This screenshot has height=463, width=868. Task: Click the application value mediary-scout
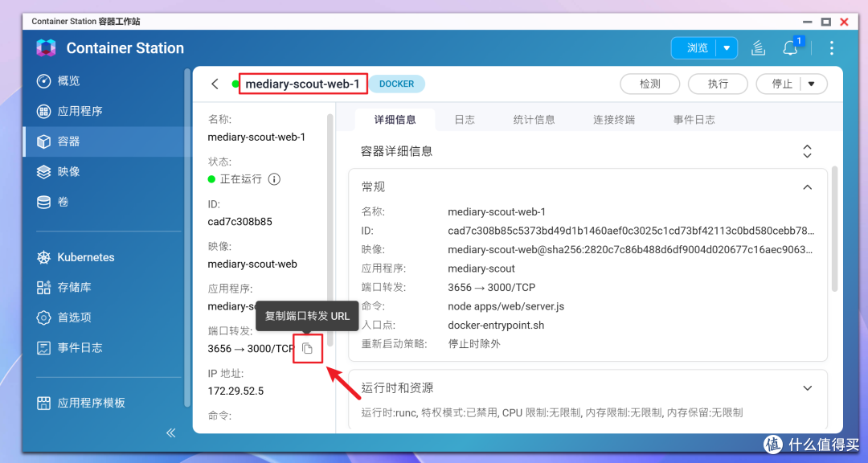pos(481,268)
